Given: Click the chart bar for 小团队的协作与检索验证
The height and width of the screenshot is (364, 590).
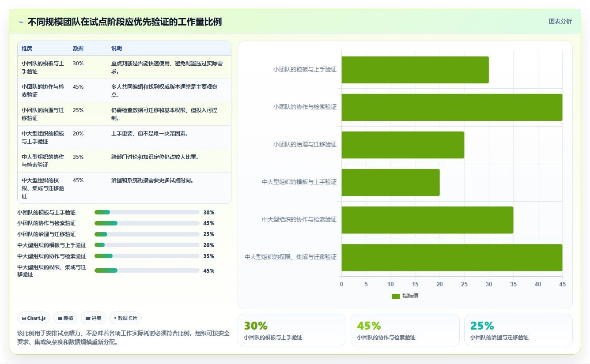Looking at the screenshot, I should pyautogui.click(x=452, y=107).
